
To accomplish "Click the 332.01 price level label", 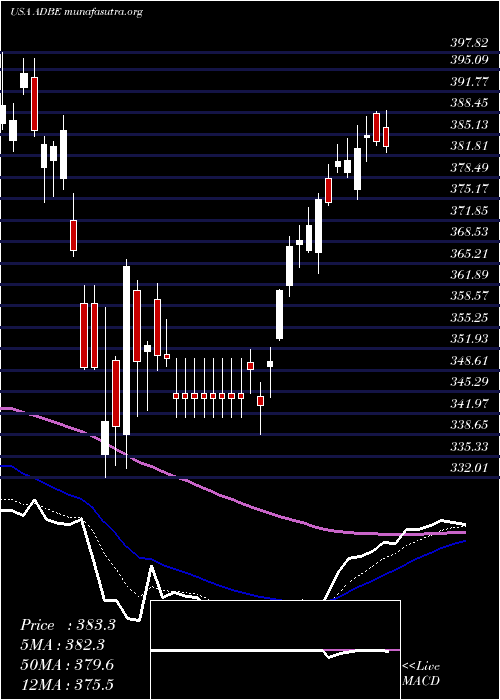I will 468,468.
